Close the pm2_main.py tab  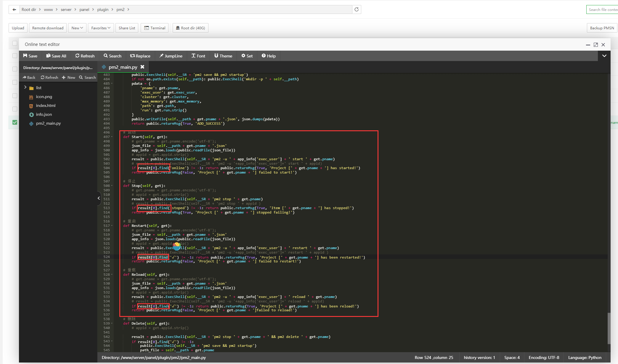point(142,67)
